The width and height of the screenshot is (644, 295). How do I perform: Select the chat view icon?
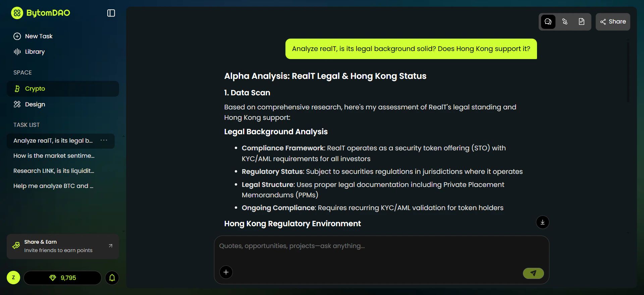click(x=548, y=22)
